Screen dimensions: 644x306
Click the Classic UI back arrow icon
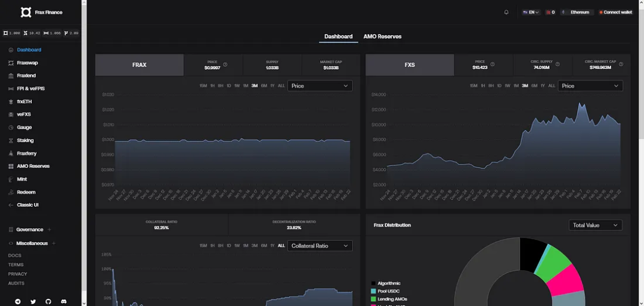pos(11,205)
